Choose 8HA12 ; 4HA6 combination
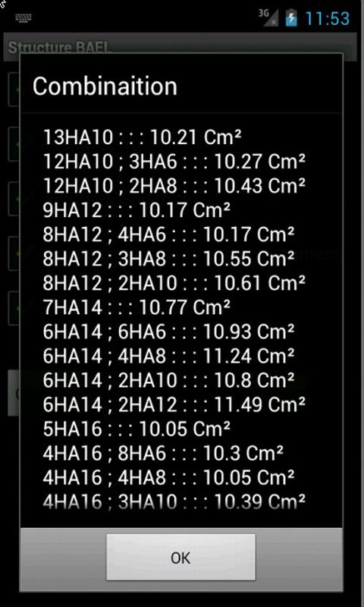The height and width of the screenshot is (607, 364). (168, 234)
